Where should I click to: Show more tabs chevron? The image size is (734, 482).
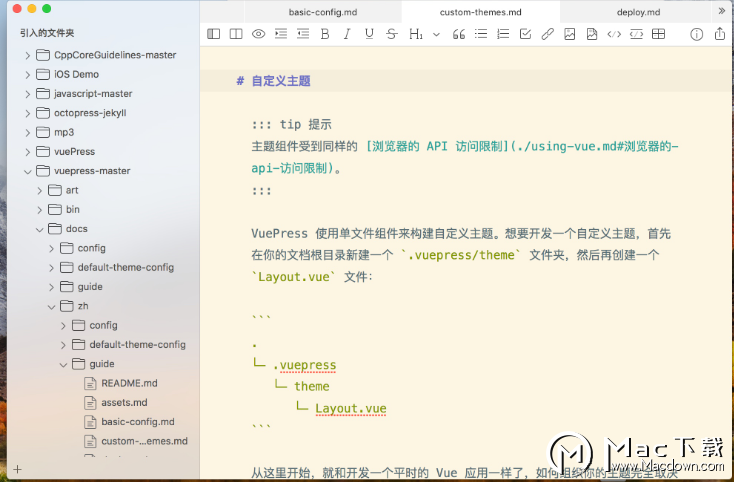pyautogui.click(x=721, y=11)
